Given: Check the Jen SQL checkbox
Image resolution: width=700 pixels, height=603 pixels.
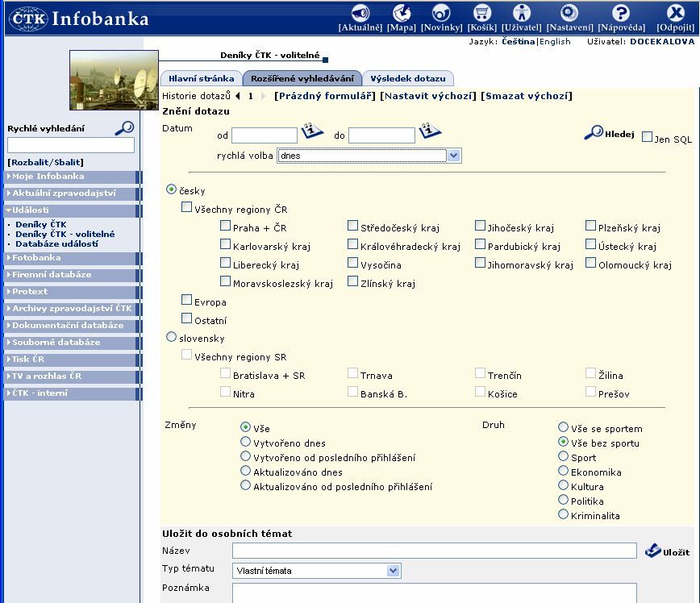Looking at the screenshot, I should [x=647, y=137].
